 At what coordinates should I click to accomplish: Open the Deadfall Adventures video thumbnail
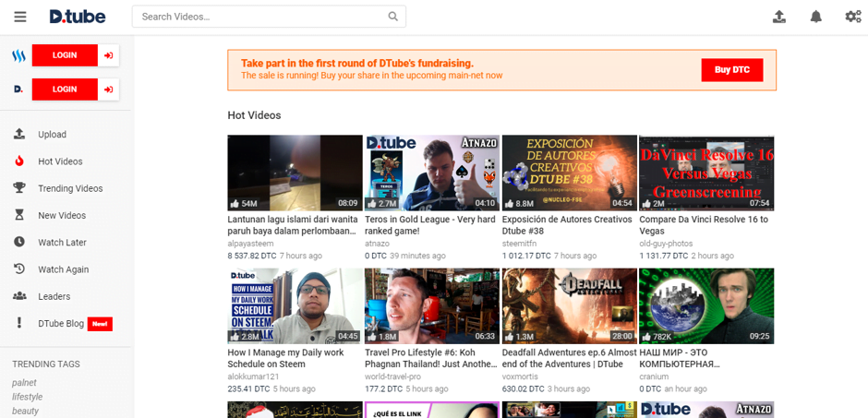coord(569,306)
